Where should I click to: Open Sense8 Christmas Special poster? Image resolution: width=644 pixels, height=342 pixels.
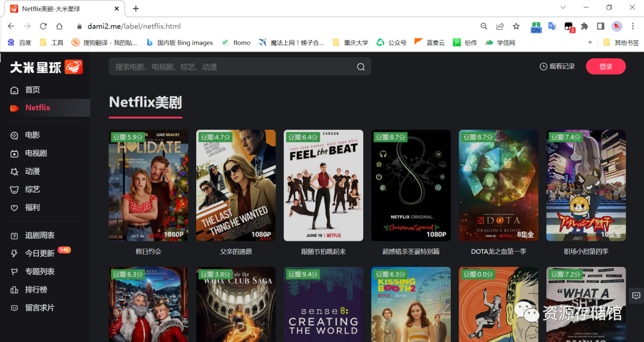point(411,185)
